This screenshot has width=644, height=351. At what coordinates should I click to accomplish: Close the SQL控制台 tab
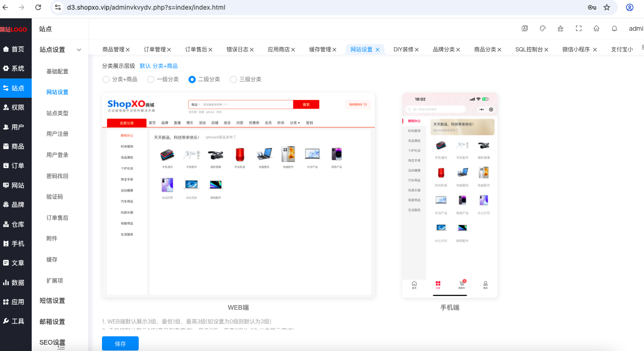point(546,50)
